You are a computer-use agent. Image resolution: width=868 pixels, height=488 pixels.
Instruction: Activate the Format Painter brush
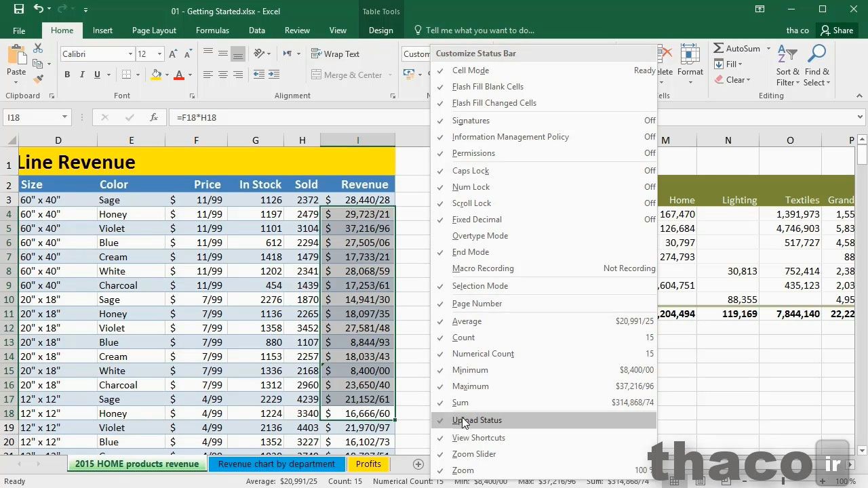point(38,79)
